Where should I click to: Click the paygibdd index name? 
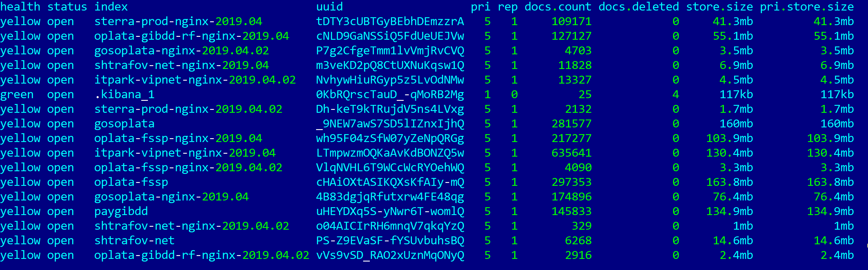click(121, 212)
